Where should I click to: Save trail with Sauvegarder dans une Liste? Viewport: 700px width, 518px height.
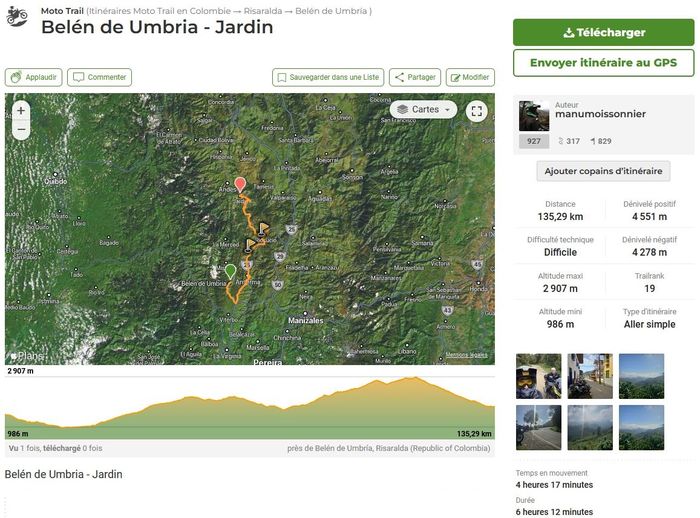(328, 77)
